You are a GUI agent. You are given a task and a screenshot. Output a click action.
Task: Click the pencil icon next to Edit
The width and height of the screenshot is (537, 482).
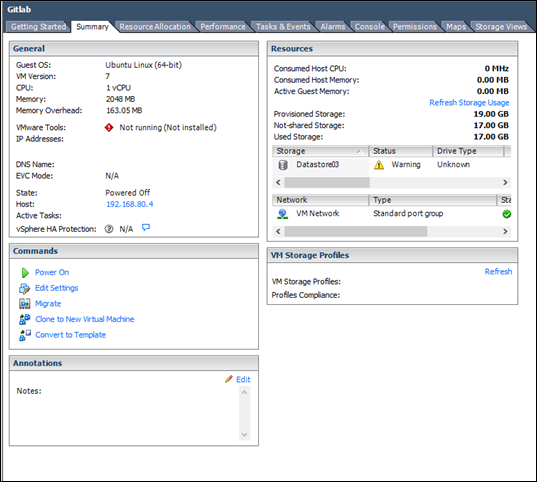point(229,379)
